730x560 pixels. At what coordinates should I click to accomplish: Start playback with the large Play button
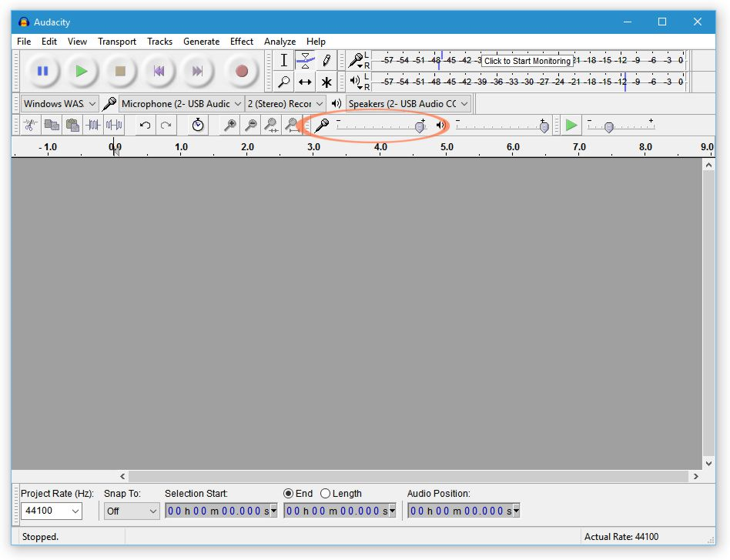click(x=82, y=71)
